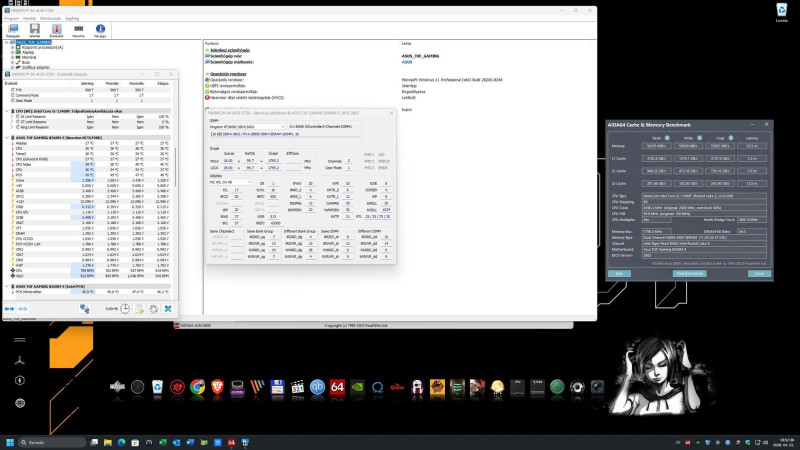Viewport: 800px width, 450px height.
Task: Click the Write info icon in AIDA64 benchmark
Action: click(699, 138)
